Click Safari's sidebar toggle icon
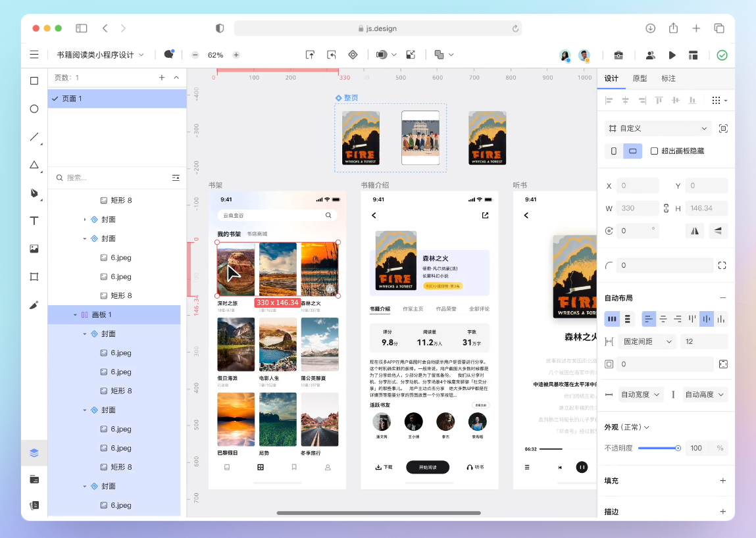Image resolution: width=756 pixels, height=538 pixels. pos(82,28)
